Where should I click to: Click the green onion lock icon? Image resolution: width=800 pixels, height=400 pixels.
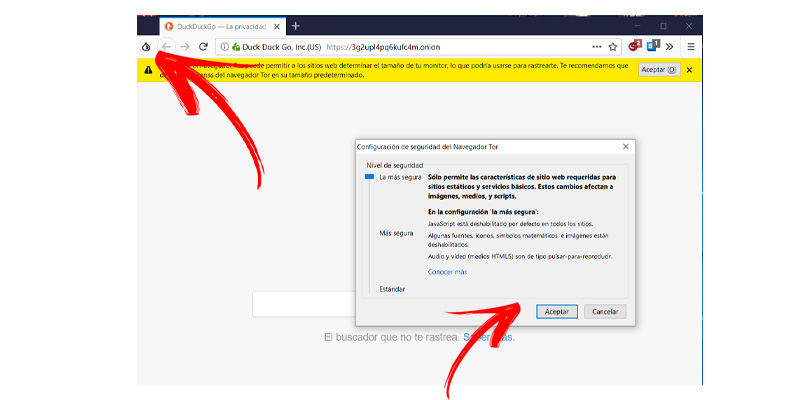tap(235, 47)
